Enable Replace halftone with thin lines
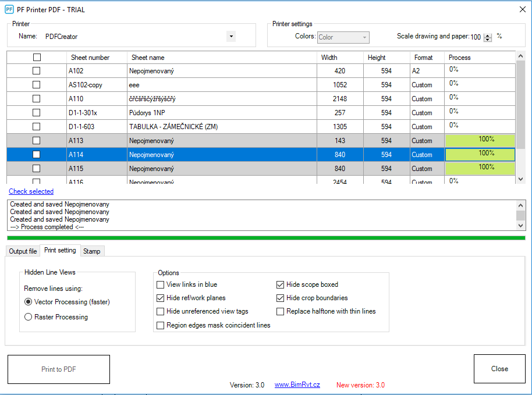 [280, 311]
